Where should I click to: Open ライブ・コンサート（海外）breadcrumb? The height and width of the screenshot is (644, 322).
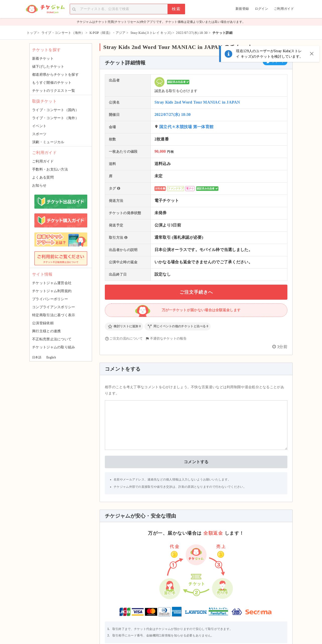click(x=63, y=33)
